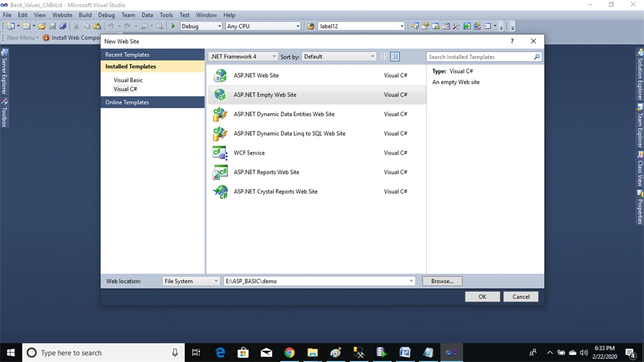The height and width of the screenshot is (362, 644).
Task: Open Microsoft Edge from the taskbar
Action: click(x=221, y=353)
